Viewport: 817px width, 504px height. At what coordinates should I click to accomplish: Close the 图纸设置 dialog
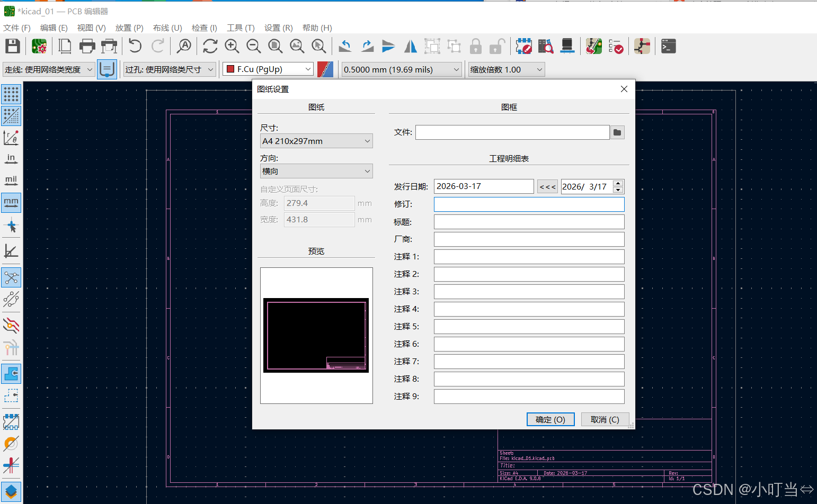pos(624,89)
